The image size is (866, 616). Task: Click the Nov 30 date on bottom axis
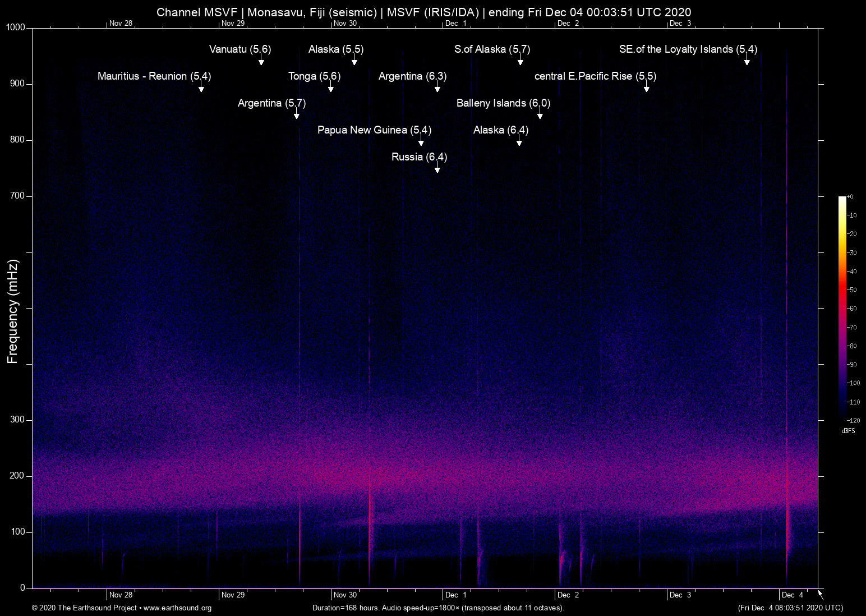pos(346,595)
